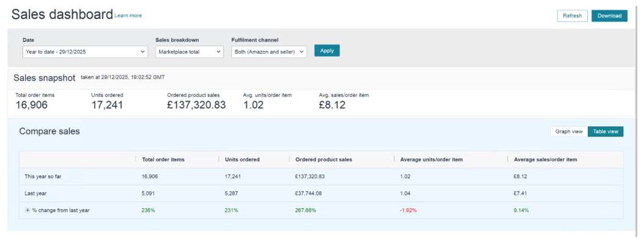Switch to Table view
The image size is (644, 238).
pyautogui.click(x=606, y=131)
